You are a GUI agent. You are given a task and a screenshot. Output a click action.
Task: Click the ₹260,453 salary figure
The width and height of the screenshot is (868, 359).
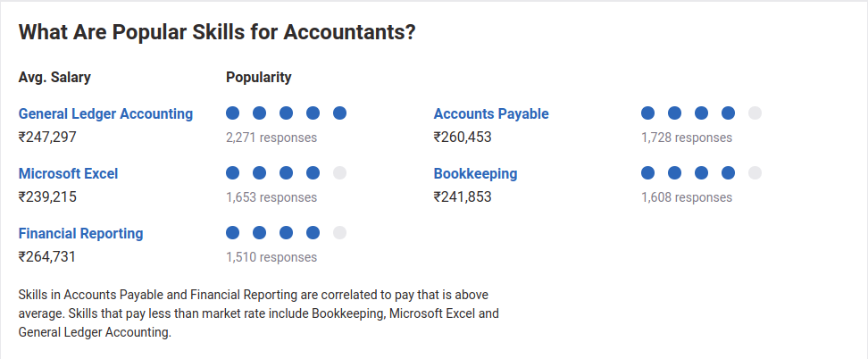point(463,138)
